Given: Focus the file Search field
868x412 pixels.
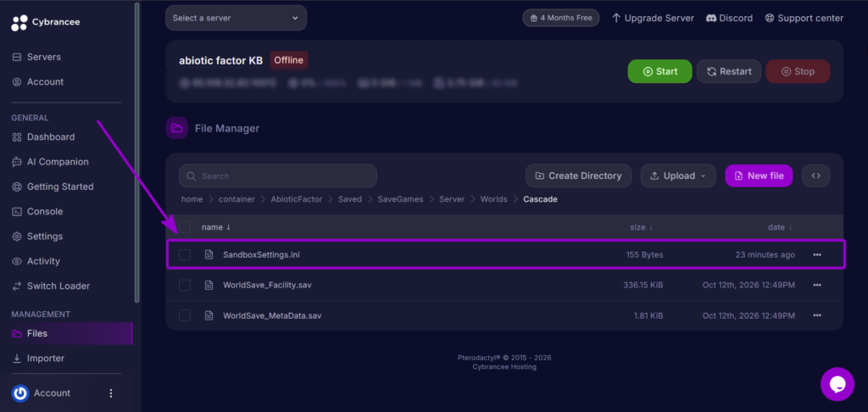Looking at the screenshot, I should tap(278, 176).
